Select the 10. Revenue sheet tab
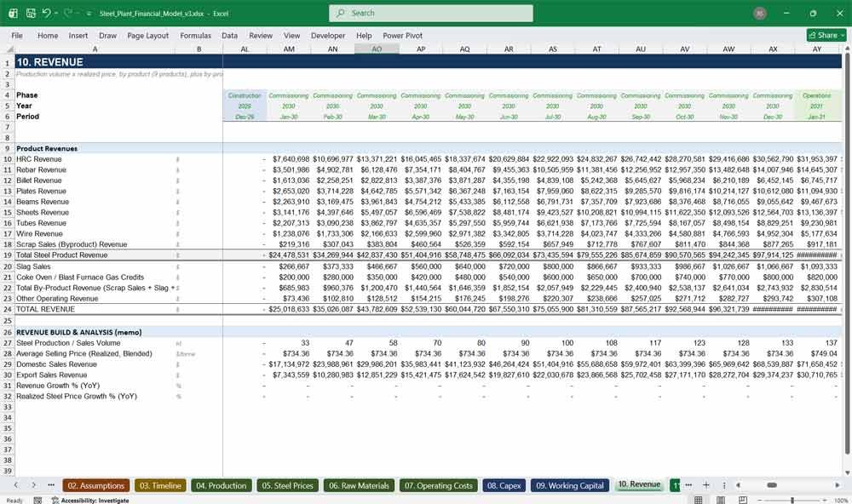The image size is (852, 504). click(x=639, y=484)
